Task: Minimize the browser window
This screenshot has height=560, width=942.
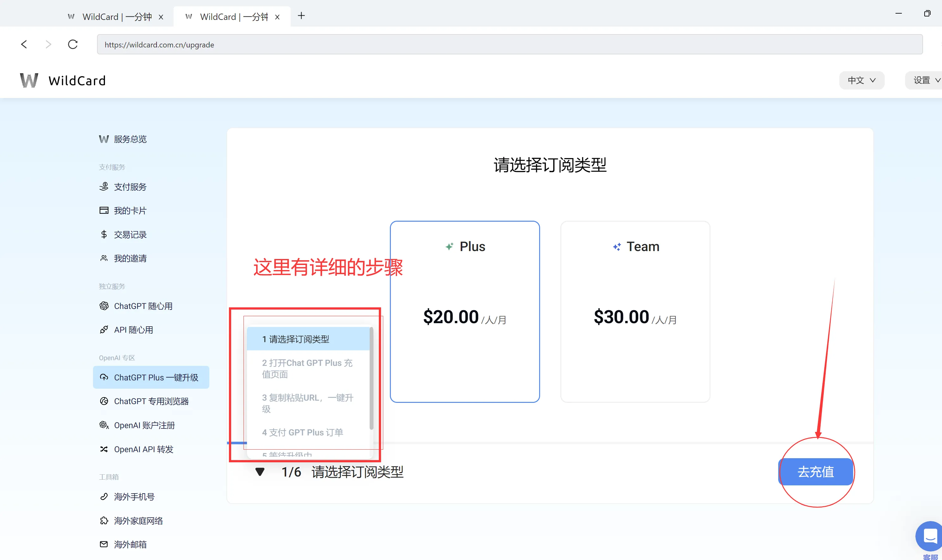Action: (899, 14)
